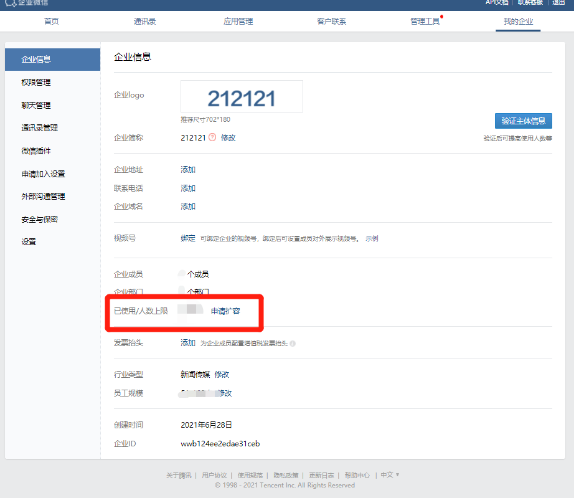Click 修改 next to 新闻传媒 industry type
The height and width of the screenshot is (498, 575).
pyautogui.click(x=222, y=374)
